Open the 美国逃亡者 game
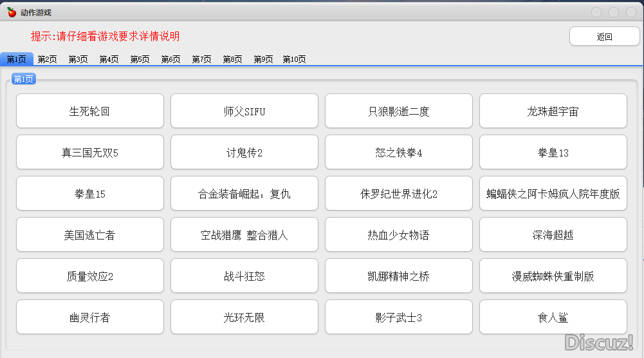Image resolution: width=644 pixels, height=358 pixels. pos(90,234)
